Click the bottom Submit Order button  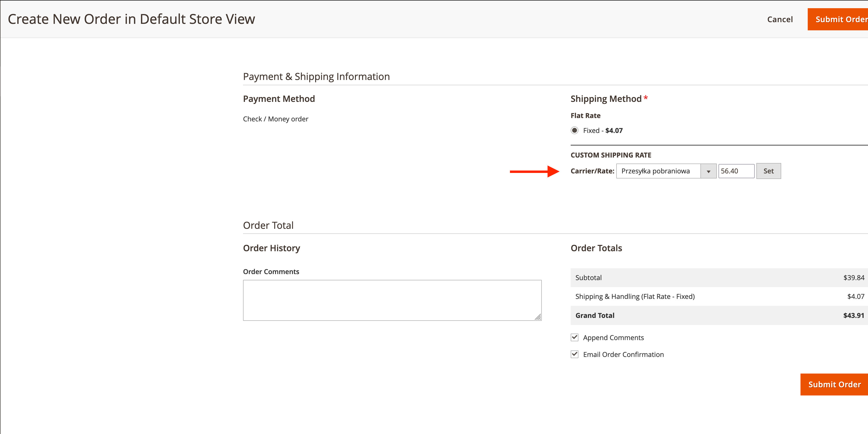[x=834, y=384]
